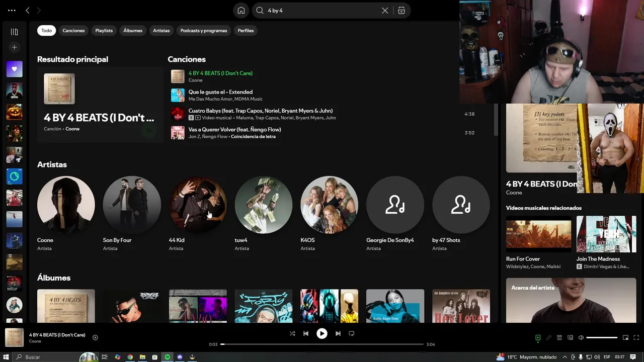Select the 'Perfiles' filter chip
The height and width of the screenshot is (362, 644).
[x=246, y=31]
